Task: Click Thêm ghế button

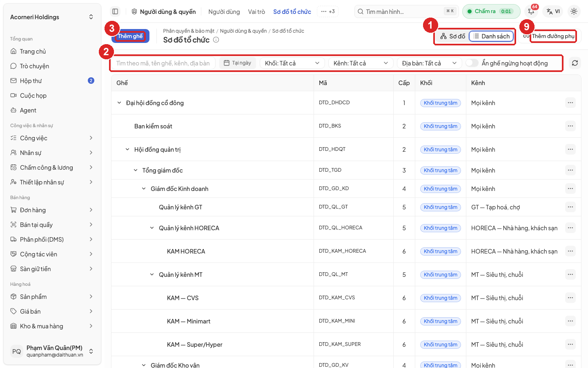Action: point(130,36)
